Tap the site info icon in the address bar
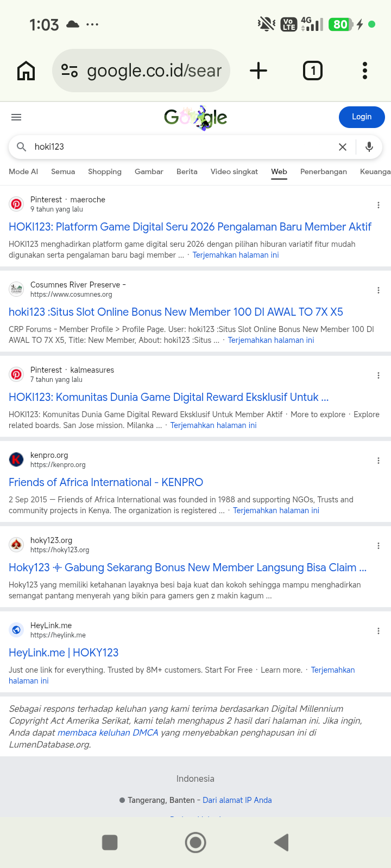This screenshot has height=868, width=391. [x=70, y=71]
